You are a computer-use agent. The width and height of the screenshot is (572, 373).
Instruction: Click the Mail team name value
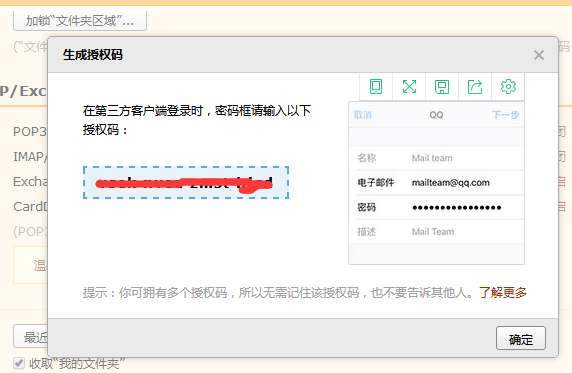[x=432, y=158]
